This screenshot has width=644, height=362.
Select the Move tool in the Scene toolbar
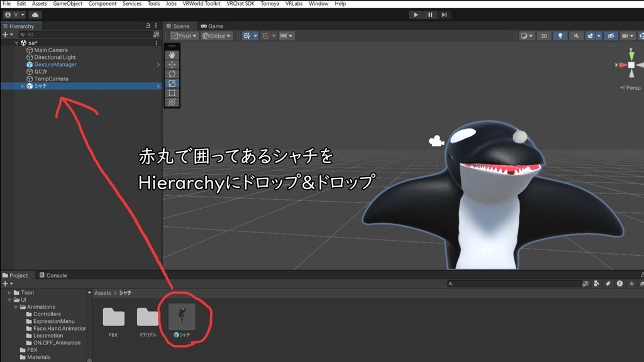[x=172, y=64]
